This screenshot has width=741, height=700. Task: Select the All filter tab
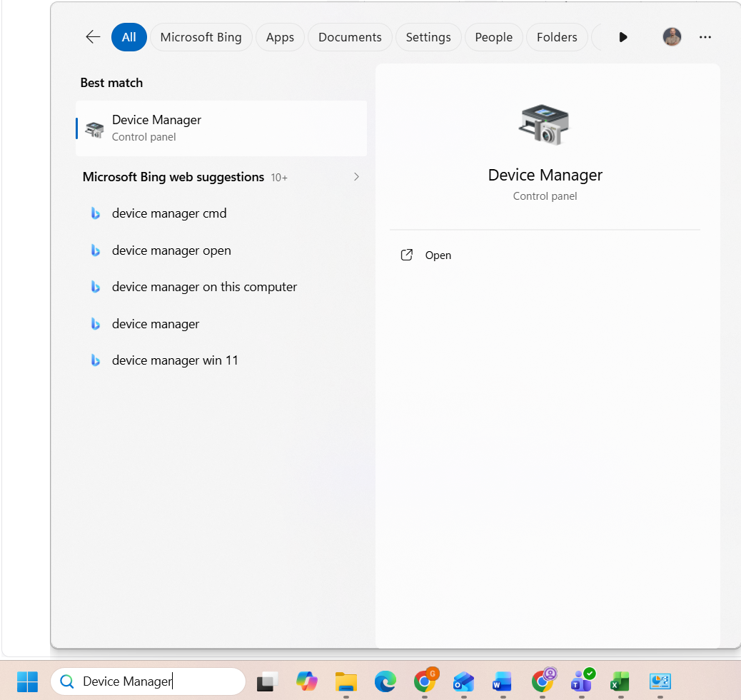click(x=129, y=37)
